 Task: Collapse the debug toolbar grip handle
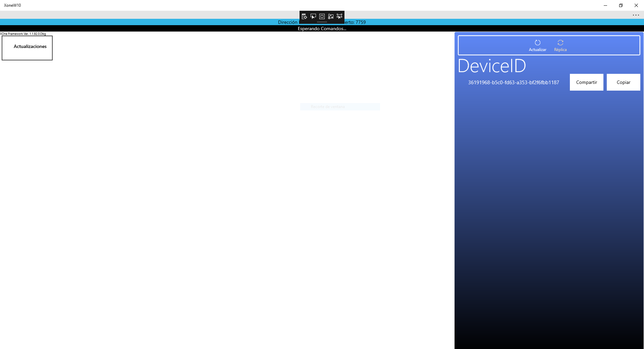(322, 22)
